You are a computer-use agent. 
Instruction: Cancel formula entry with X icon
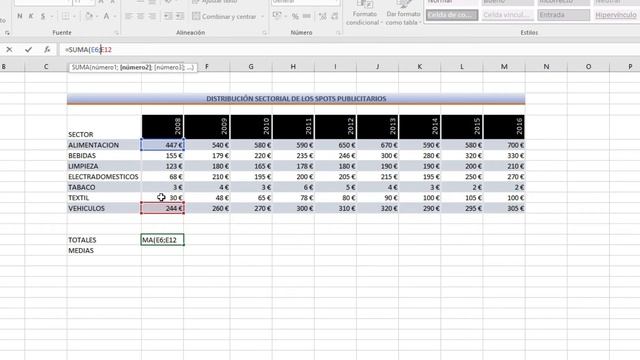9,49
